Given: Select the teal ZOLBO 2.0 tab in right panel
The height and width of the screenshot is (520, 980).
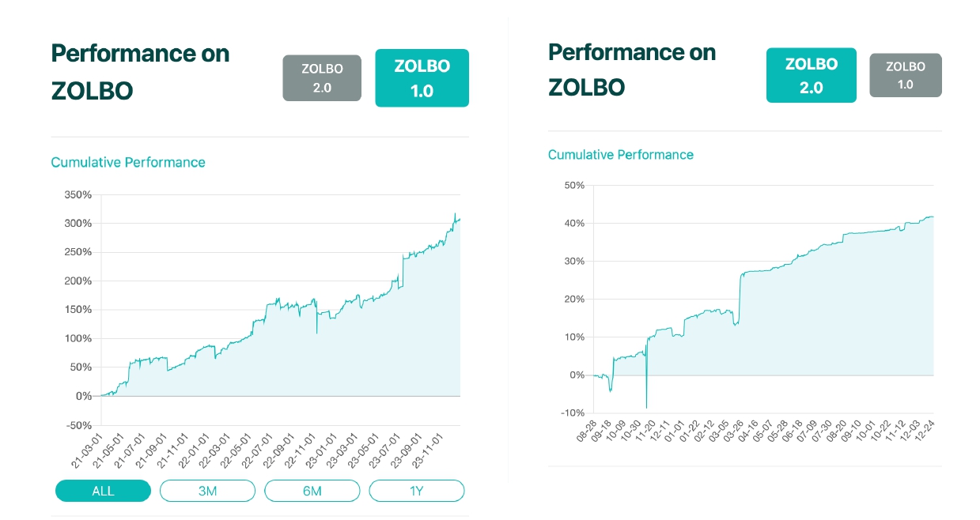Looking at the screenshot, I should [x=811, y=75].
